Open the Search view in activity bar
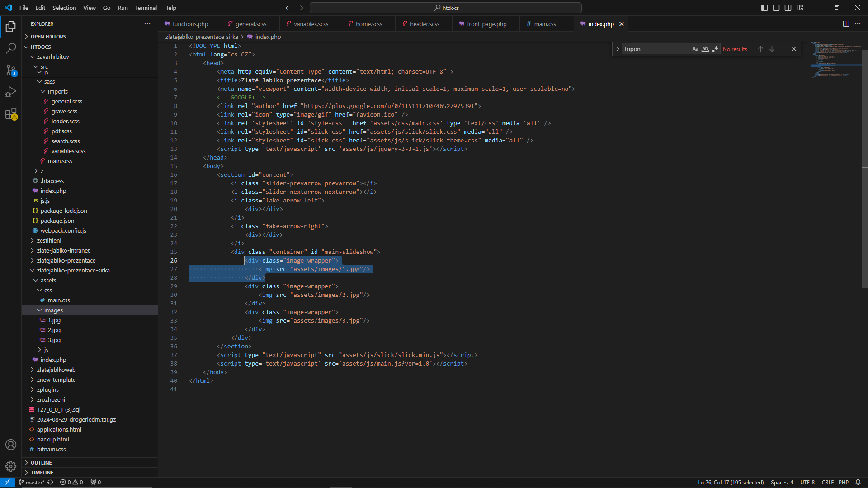This screenshot has height=488, width=868. [11, 48]
